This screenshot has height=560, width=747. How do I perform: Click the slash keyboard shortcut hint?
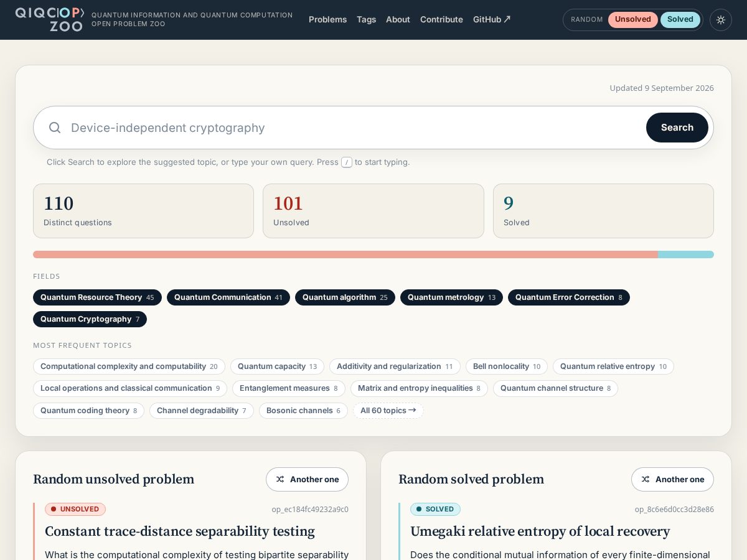click(x=347, y=162)
